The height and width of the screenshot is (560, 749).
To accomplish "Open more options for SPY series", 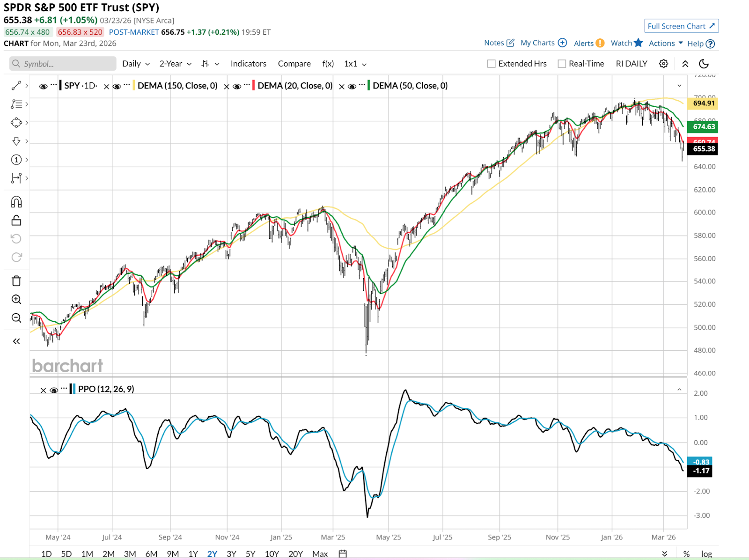I will (54, 85).
